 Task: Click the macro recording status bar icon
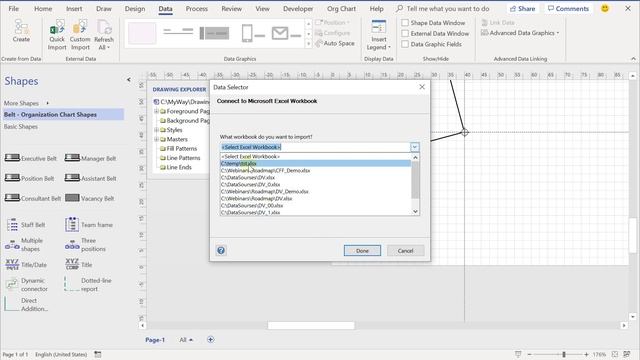(x=98, y=354)
